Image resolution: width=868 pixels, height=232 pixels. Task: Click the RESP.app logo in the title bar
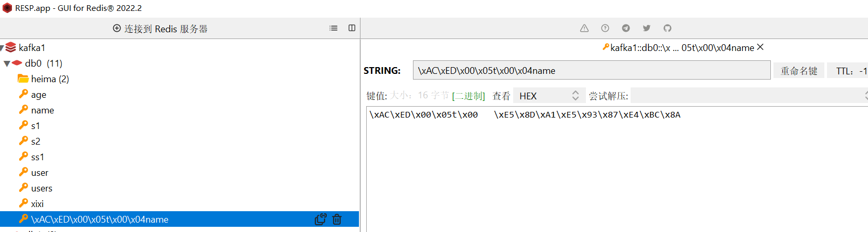point(7,8)
